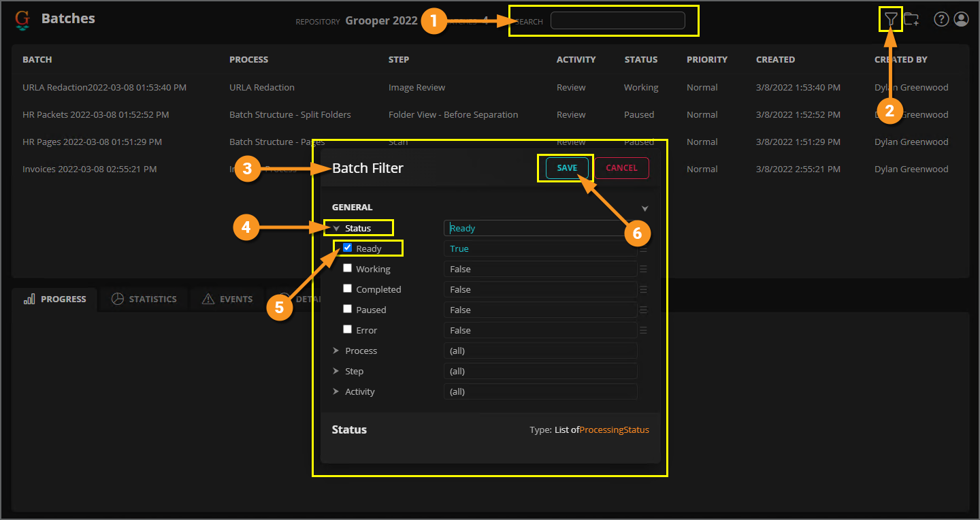This screenshot has height=520, width=980.
Task: Tick the Paused status checkbox
Action: pos(347,309)
